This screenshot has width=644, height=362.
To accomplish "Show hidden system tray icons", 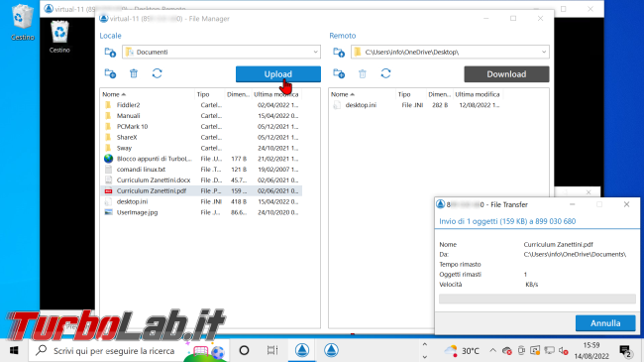I will pos(492,351).
